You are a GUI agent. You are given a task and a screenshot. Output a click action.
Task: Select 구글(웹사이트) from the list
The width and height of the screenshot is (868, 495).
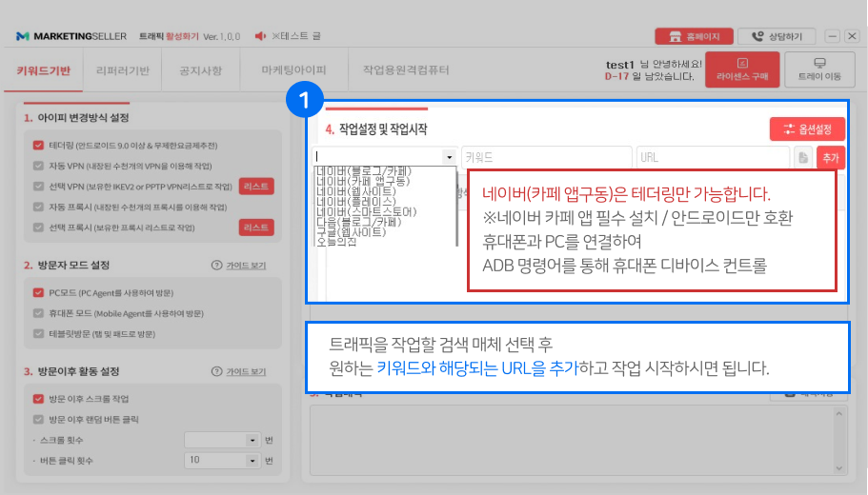tap(351, 232)
